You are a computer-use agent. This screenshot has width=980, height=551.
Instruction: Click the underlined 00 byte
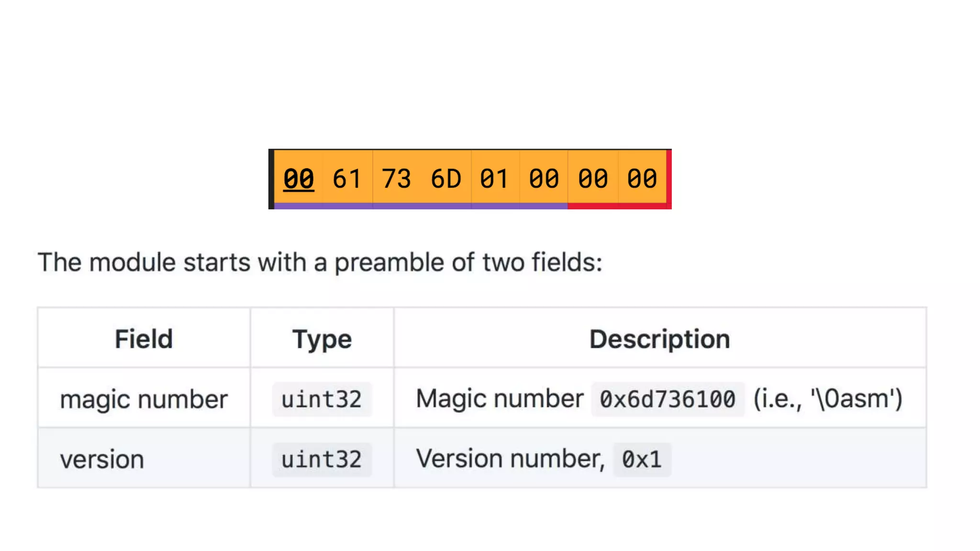pyautogui.click(x=299, y=179)
